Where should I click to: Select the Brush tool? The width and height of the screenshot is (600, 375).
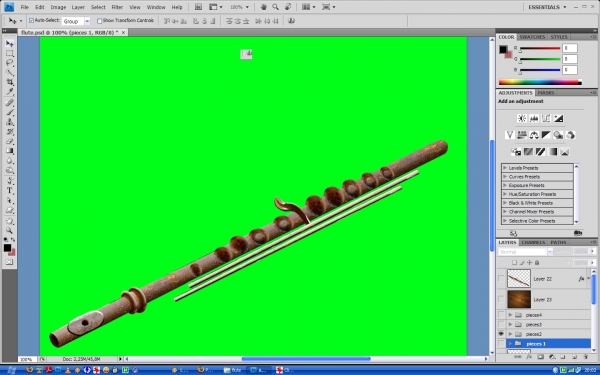[9, 112]
